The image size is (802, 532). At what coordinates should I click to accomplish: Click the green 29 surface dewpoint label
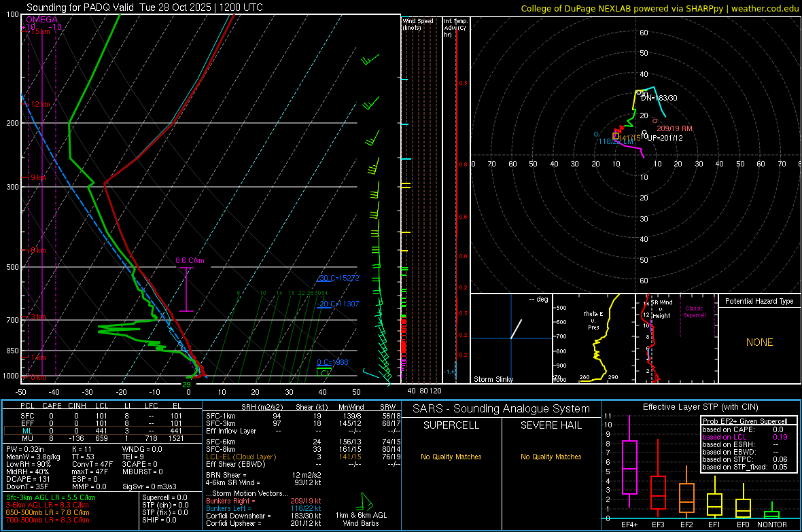[x=187, y=385]
